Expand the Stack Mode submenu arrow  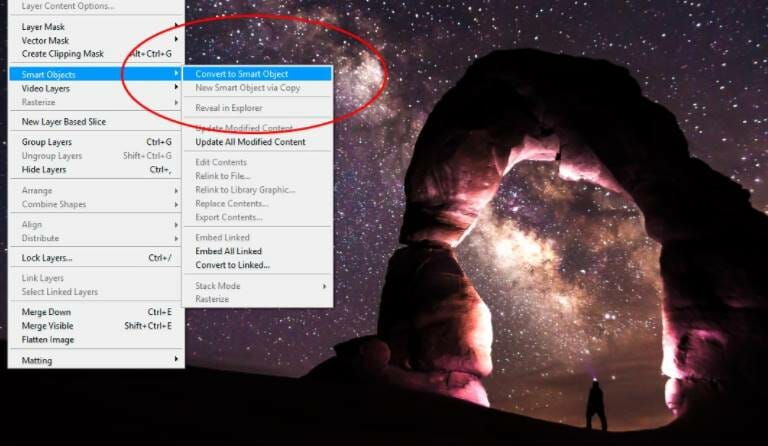pyautogui.click(x=324, y=286)
